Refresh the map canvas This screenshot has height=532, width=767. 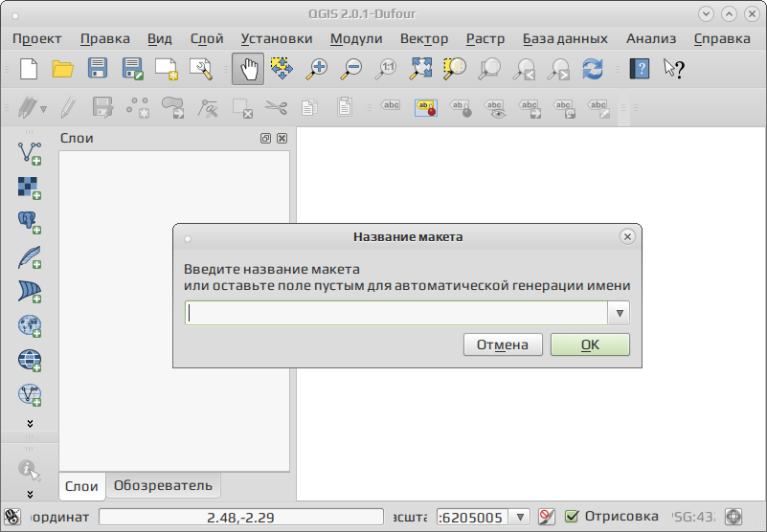[593, 69]
